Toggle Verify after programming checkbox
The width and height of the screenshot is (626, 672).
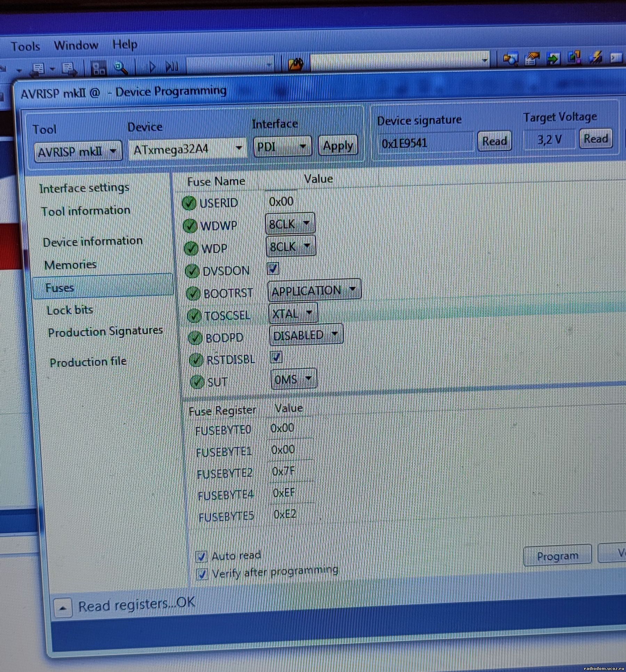[x=202, y=574]
